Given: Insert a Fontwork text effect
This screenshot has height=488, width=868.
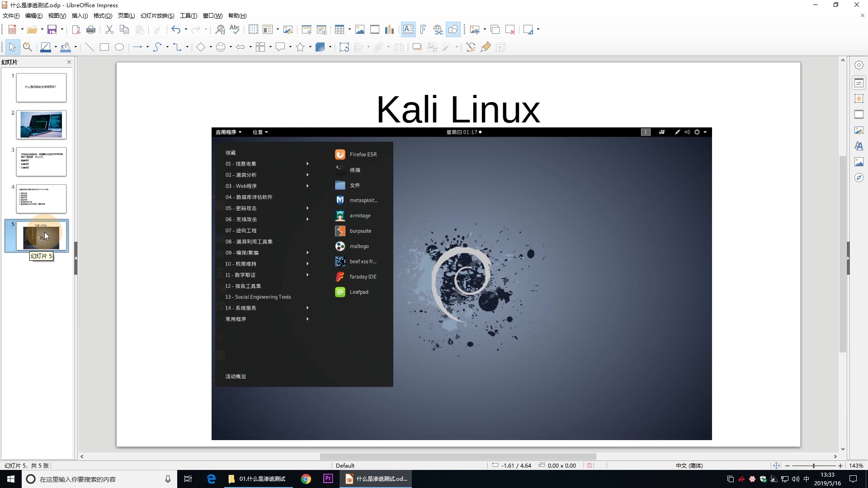Looking at the screenshot, I should (423, 29).
